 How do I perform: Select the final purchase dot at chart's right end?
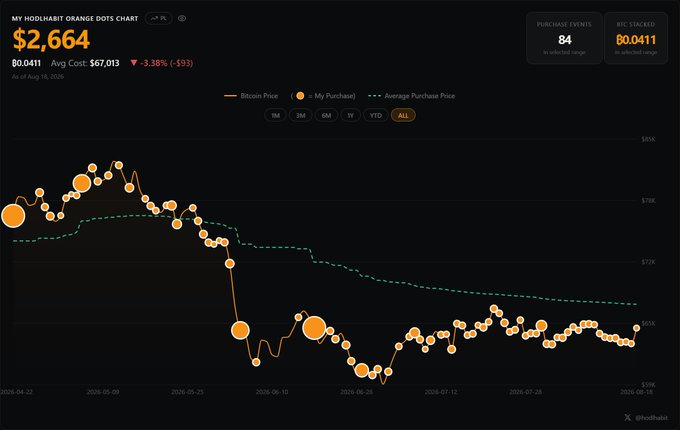point(637,328)
